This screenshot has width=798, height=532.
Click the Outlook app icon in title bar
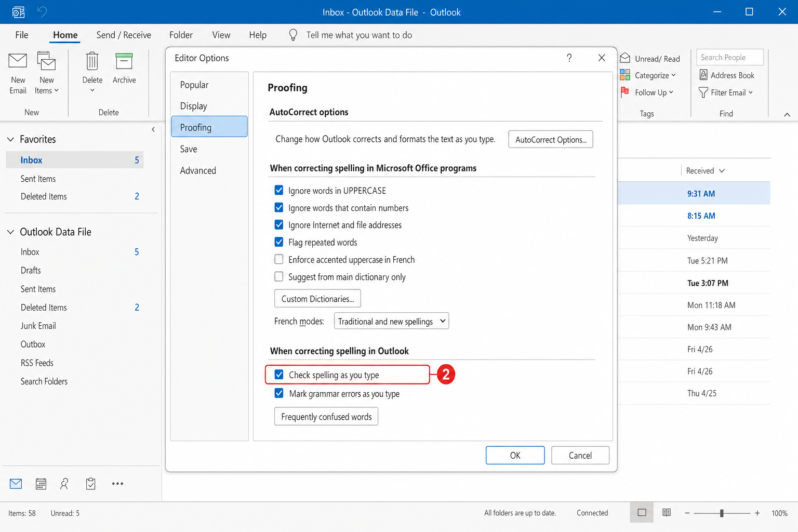point(18,12)
